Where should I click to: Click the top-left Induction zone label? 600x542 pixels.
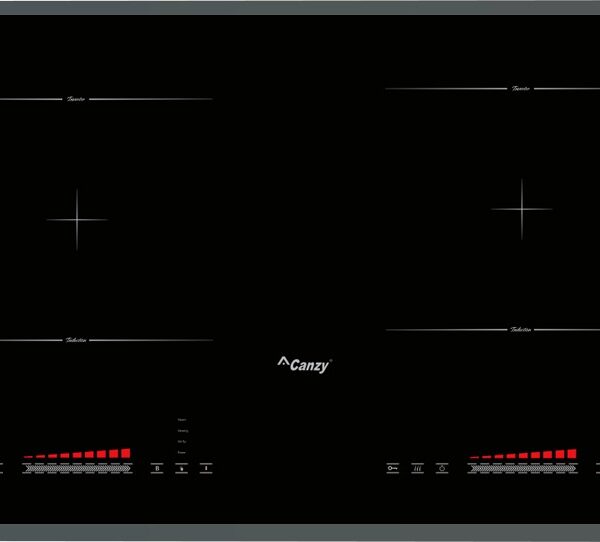pyautogui.click(x=75, y=99)
